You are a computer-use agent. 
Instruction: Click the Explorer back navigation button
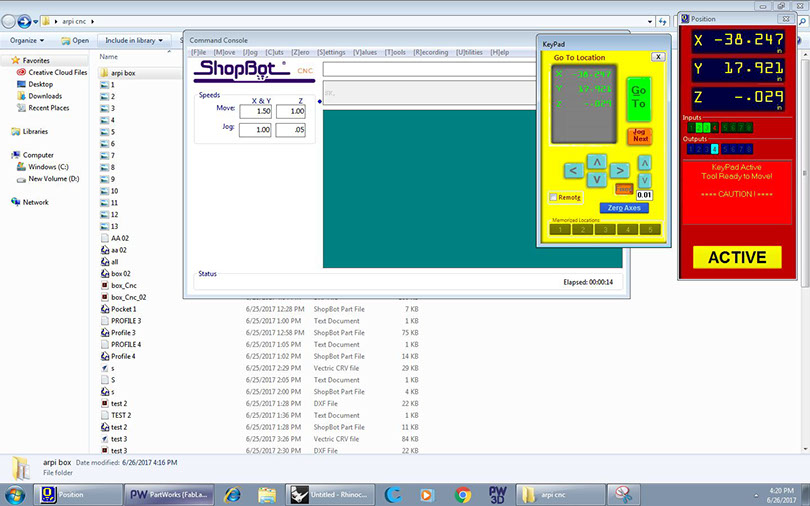(x=8, y=21)
